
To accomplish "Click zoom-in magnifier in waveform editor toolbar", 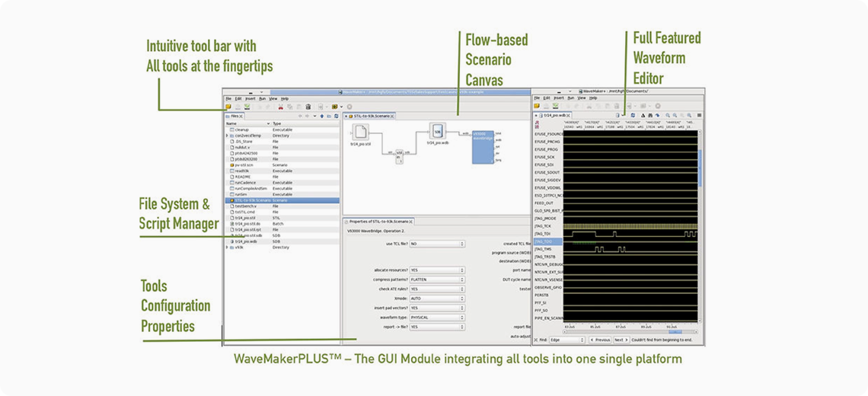I will [x=668, y=115].
